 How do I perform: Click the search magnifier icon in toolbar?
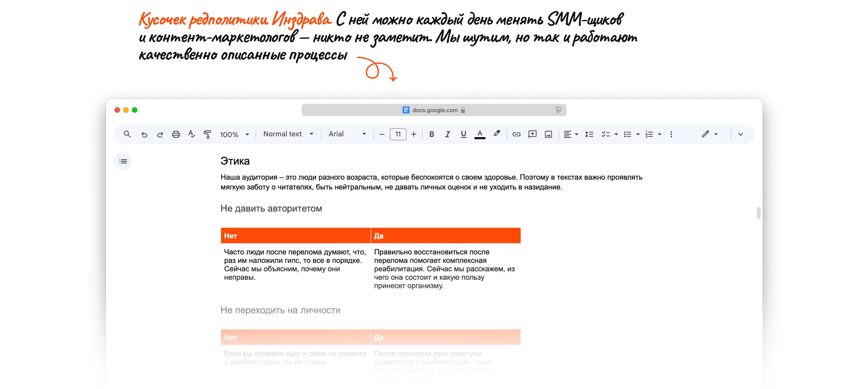point(127,134)
